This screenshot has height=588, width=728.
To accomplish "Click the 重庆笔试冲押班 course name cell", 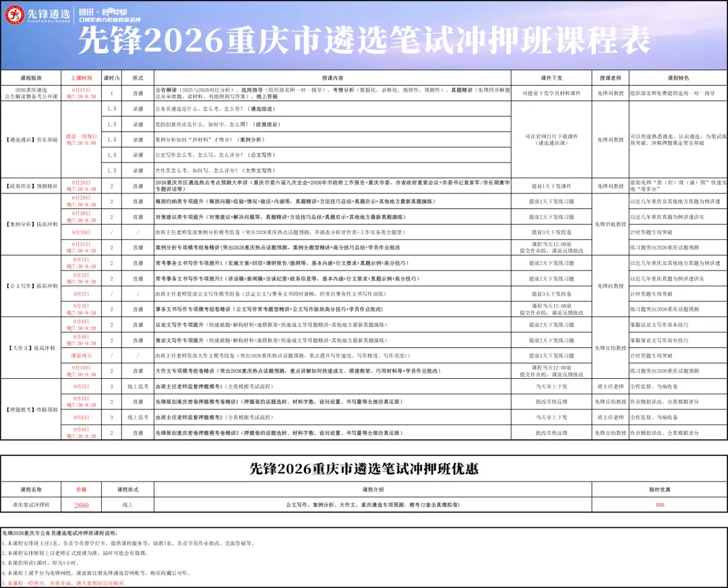I will click(x=31, y=505).
